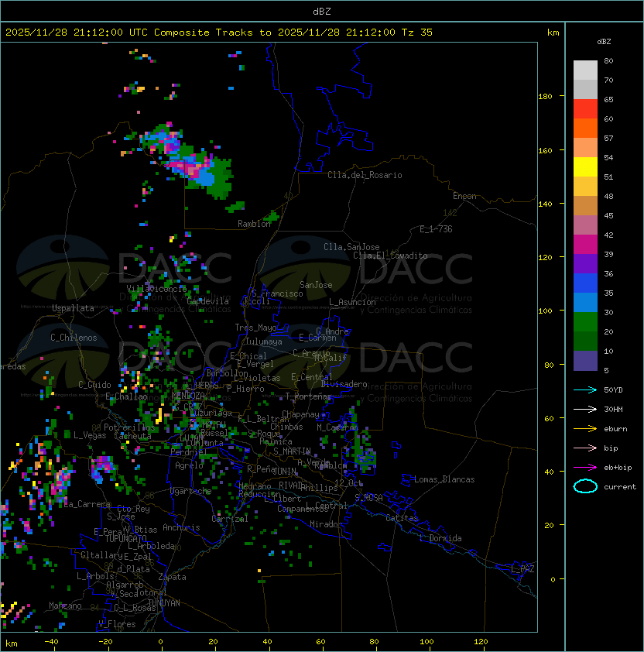Click the '180' tick on the vertical km axis
644x652 pixels.
[545, 97]
